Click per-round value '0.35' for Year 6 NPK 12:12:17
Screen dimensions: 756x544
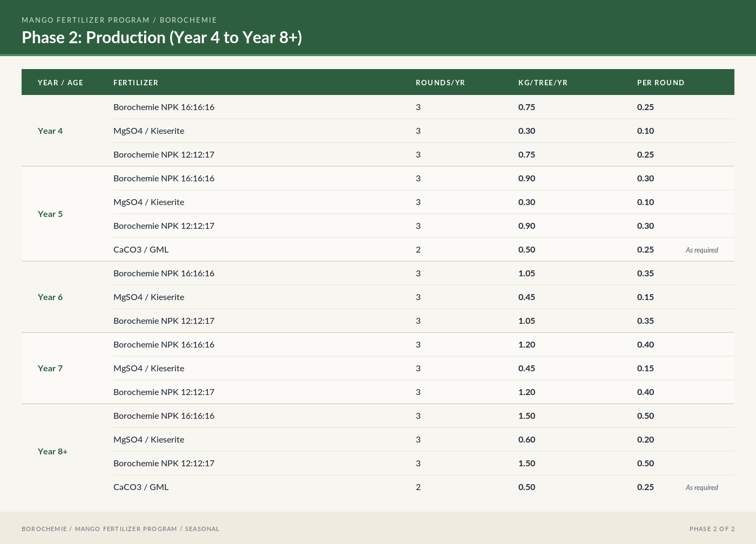tap(646, 321)
